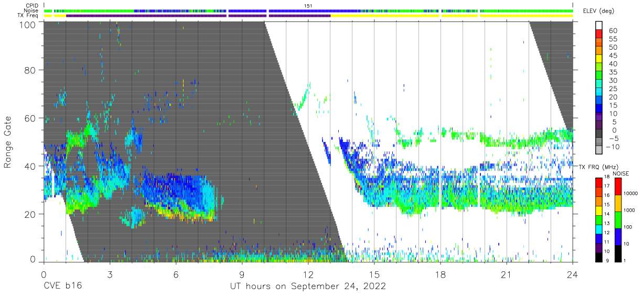Click the Noise strip label
644x297 pixels.
[x=32, y=10]
